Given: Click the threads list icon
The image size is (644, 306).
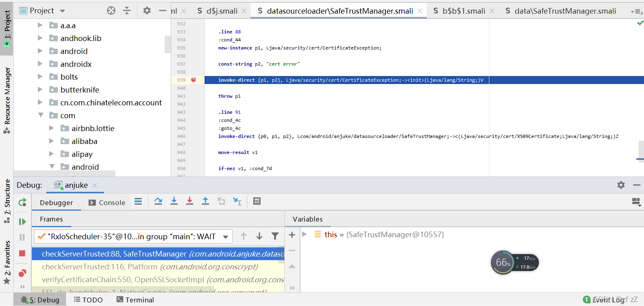Looking at the screenshot, I should click(138, 201).
